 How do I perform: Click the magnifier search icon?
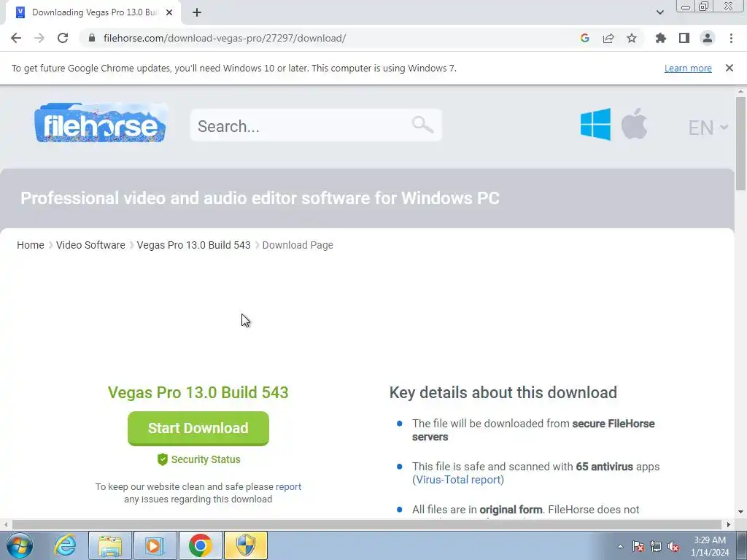[422, 125]
